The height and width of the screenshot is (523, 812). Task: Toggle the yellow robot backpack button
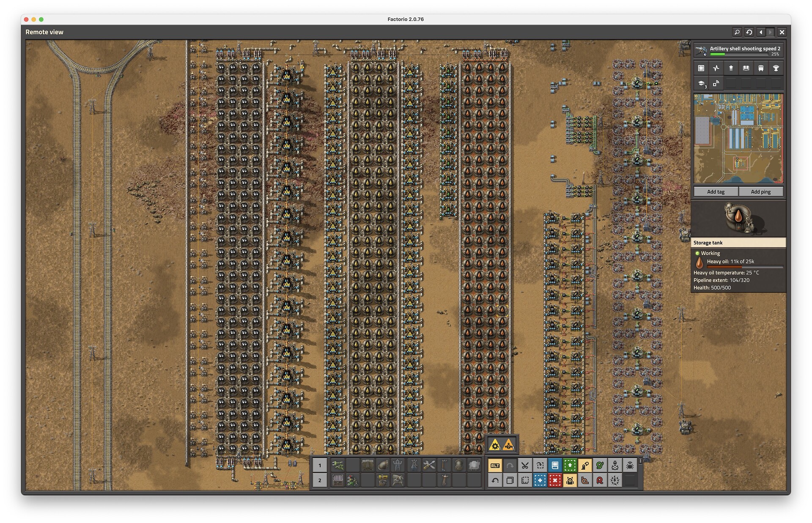click(570, 480)
